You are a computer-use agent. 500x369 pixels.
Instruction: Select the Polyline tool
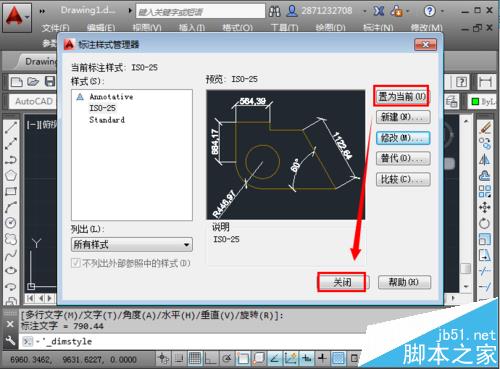point(11,160)
